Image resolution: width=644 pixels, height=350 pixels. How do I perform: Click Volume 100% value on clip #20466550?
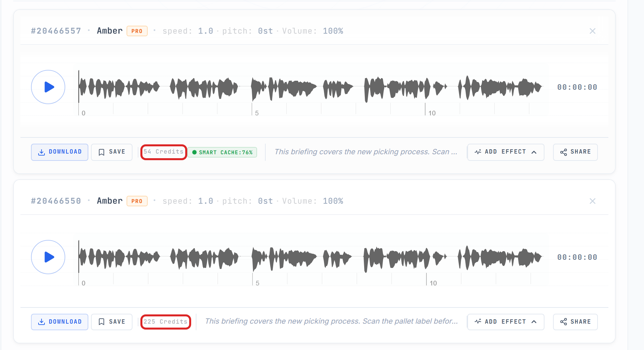(333, 201)
